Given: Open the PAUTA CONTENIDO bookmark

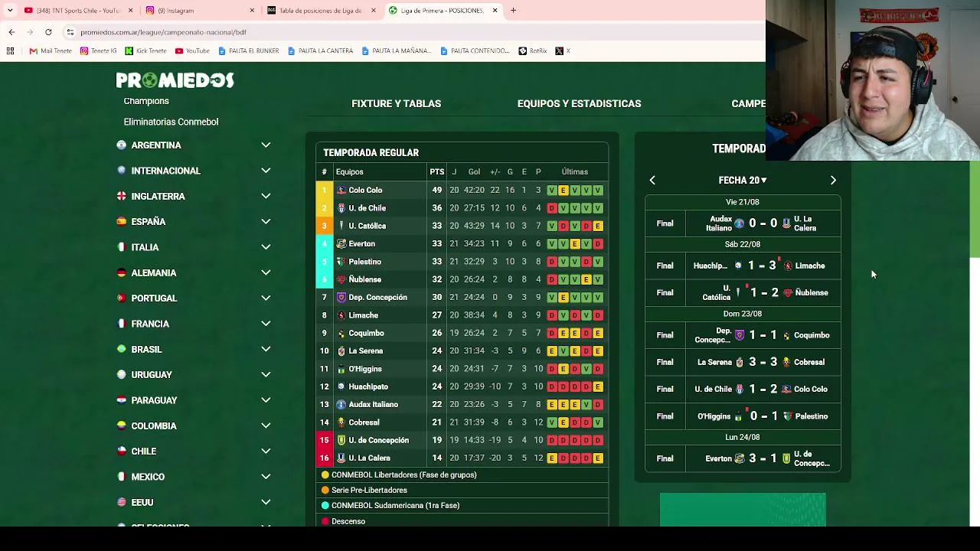Looking at the screenshot, I should pos(475,51).
